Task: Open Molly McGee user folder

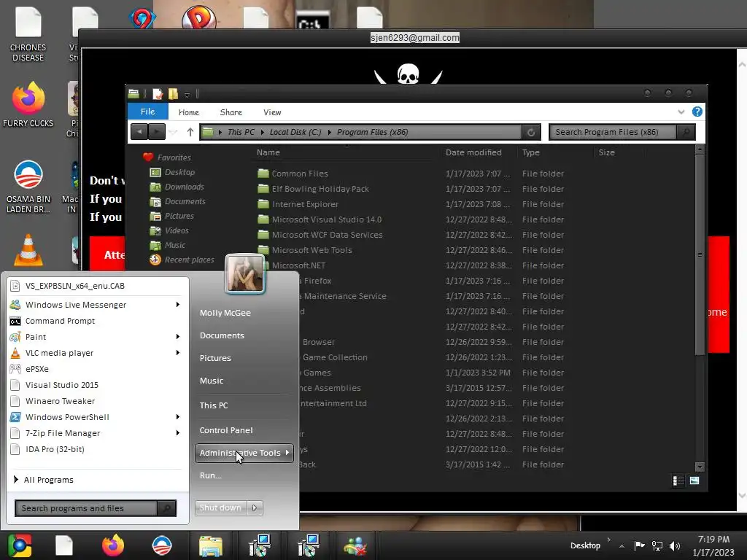Action: pyautogui.click(x=225, y=313)
